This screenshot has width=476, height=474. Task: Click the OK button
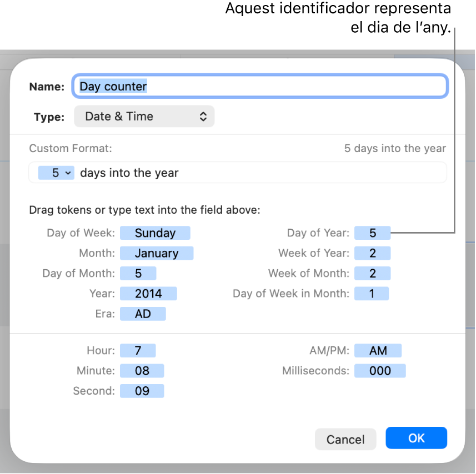(x=416, y=438)
